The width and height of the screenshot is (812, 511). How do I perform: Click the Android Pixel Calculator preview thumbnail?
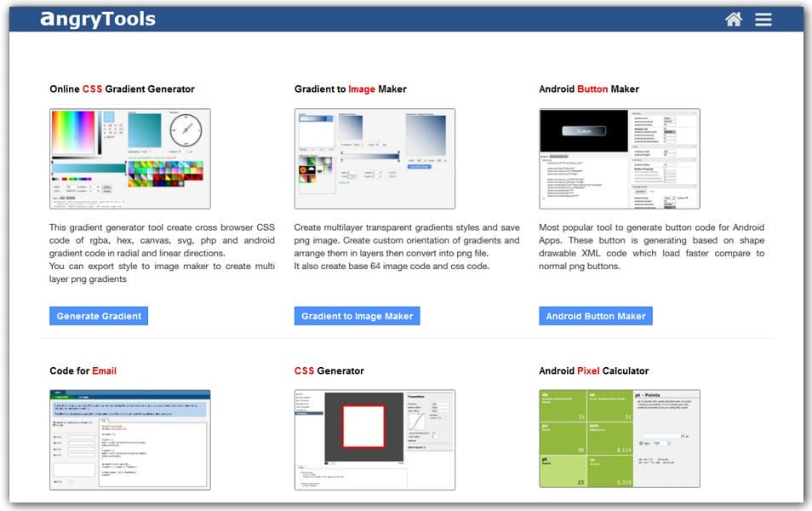(x=619, y=439)
